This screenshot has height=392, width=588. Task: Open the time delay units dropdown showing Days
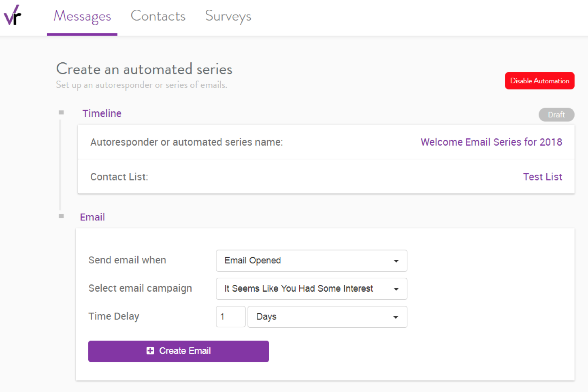(327, 317)
